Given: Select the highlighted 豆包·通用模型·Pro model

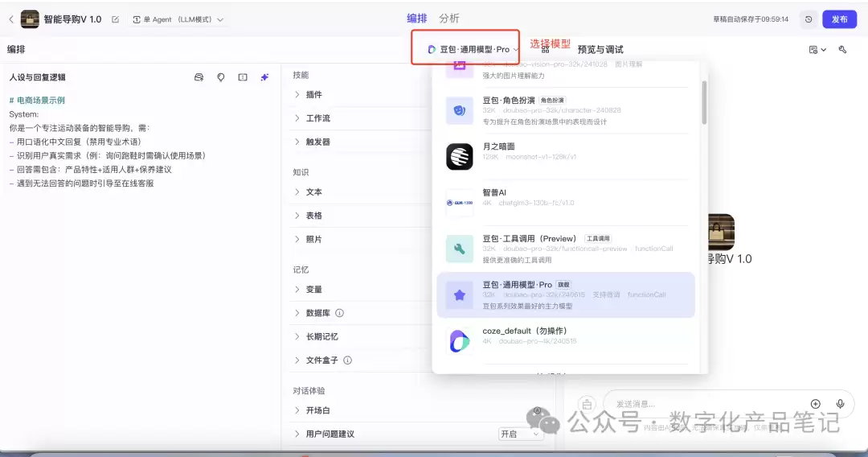Looking at the screenshot, I should click(x=566, y=294).
